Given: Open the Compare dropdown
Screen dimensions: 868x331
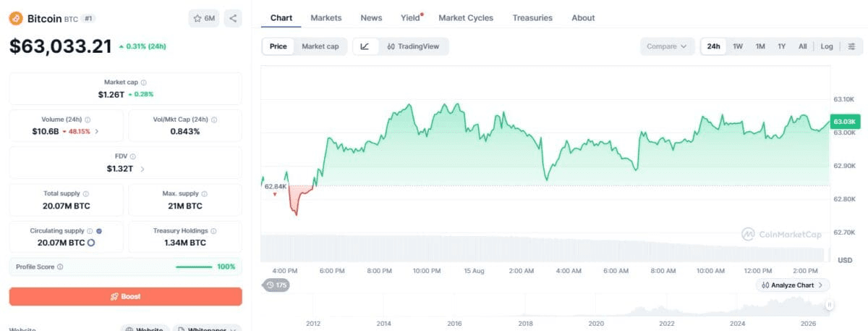Looking at the screenshot, I should [x=667, y=46].
